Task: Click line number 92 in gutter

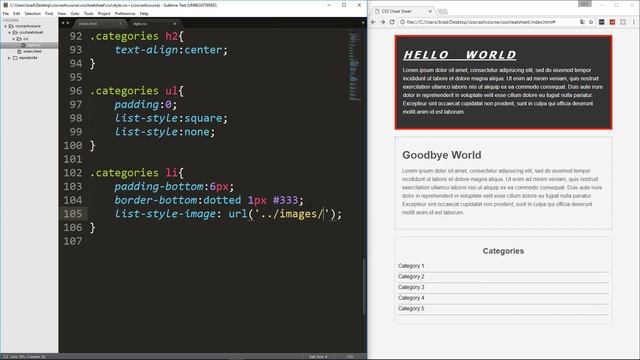Action: click(76, 36)
